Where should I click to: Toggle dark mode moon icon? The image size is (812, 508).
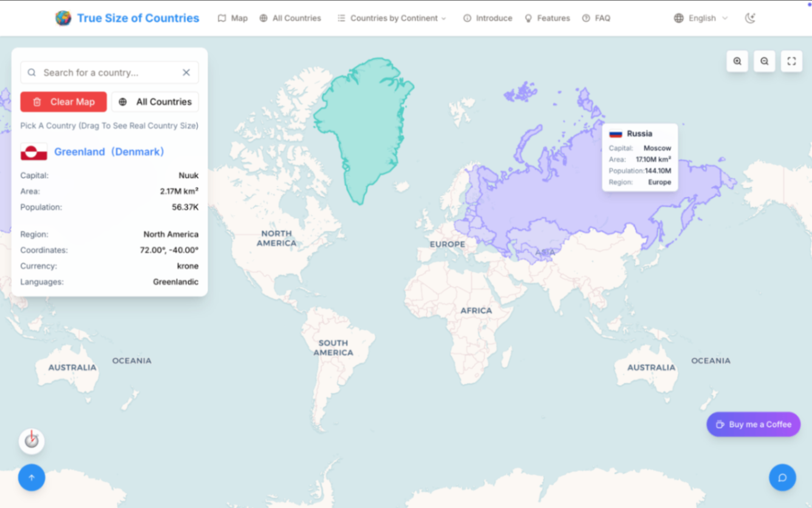click(750, 18)
